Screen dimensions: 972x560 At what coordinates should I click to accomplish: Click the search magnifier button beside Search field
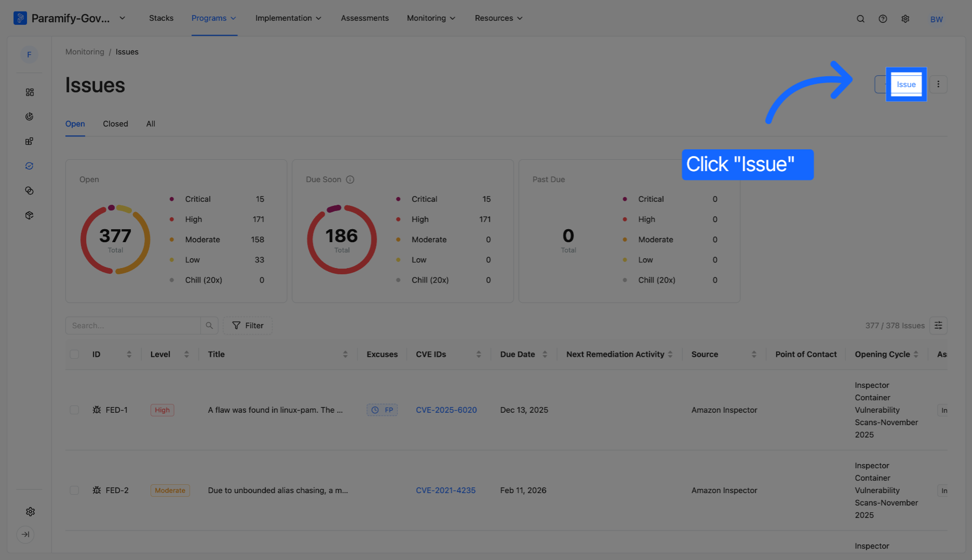(209, 326)
